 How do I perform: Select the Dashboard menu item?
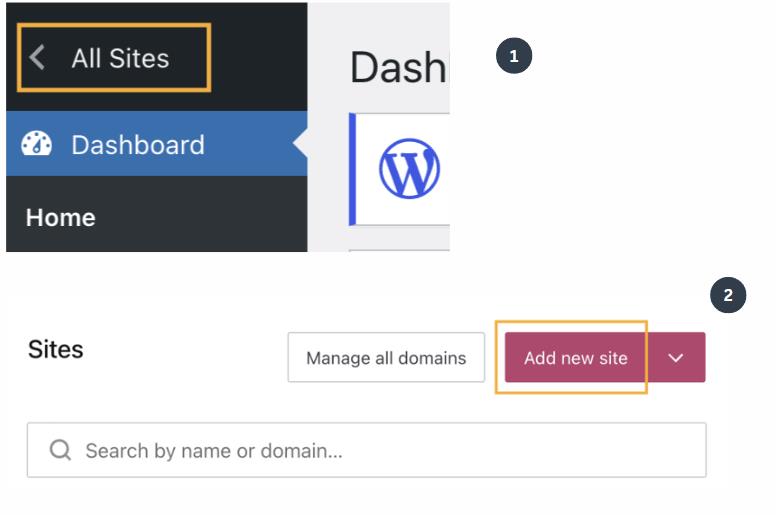(x=138, y=144)
